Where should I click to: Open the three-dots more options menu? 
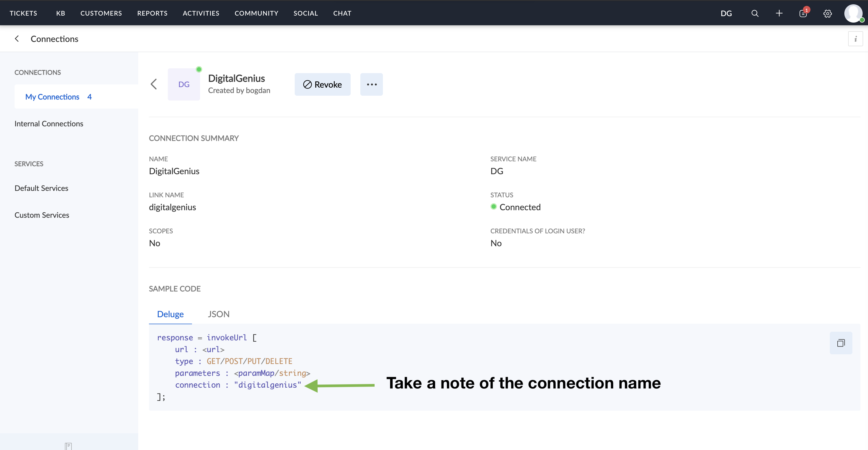pos(371,84)
